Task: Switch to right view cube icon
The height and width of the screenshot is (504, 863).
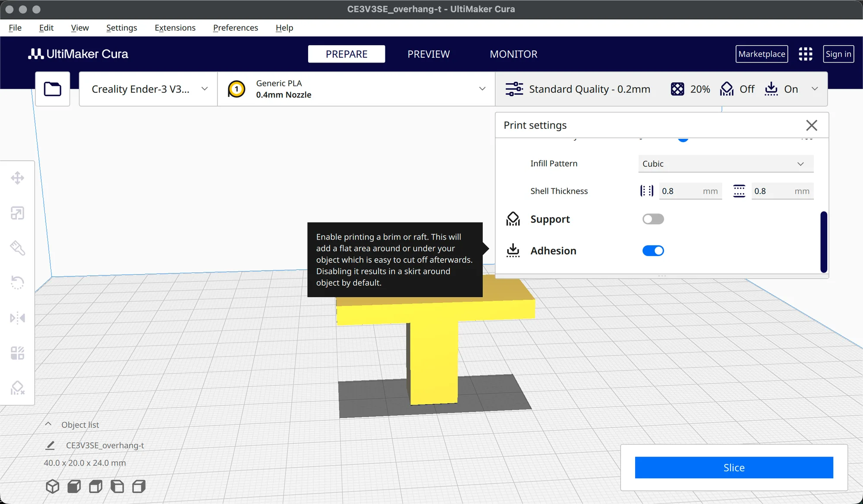Action: tap(139, 486)
